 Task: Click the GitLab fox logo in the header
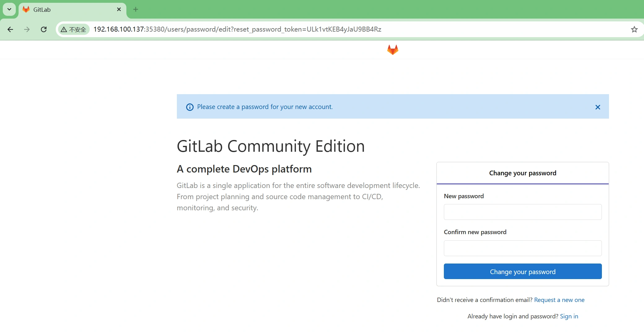coord(392,50)
